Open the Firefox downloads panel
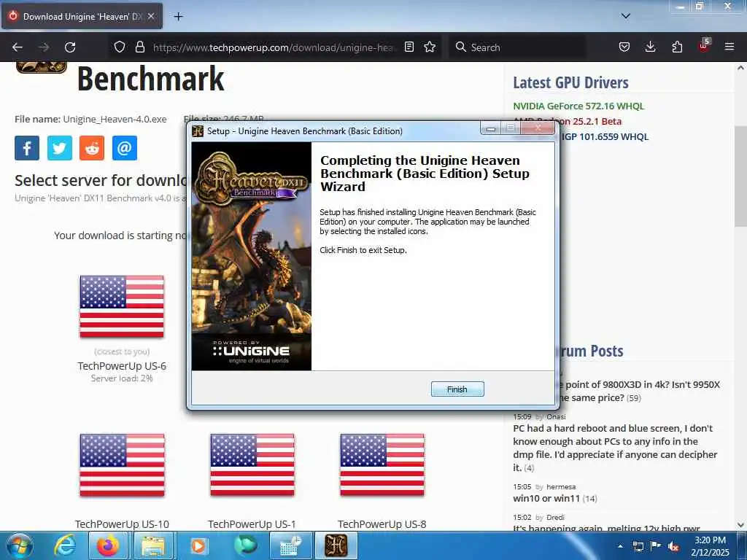The image size is (747, 560). 650,47
